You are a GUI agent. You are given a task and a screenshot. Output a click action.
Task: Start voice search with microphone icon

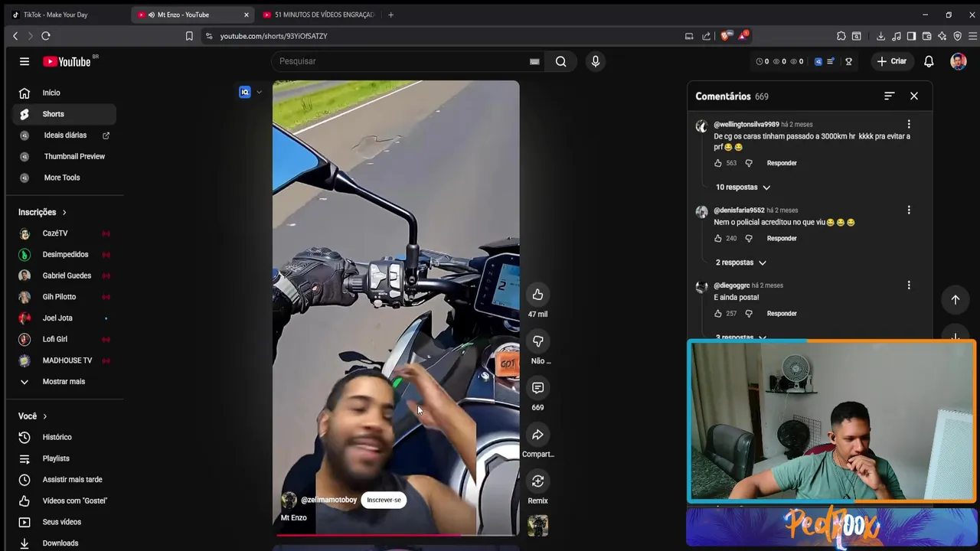[596, 61]
